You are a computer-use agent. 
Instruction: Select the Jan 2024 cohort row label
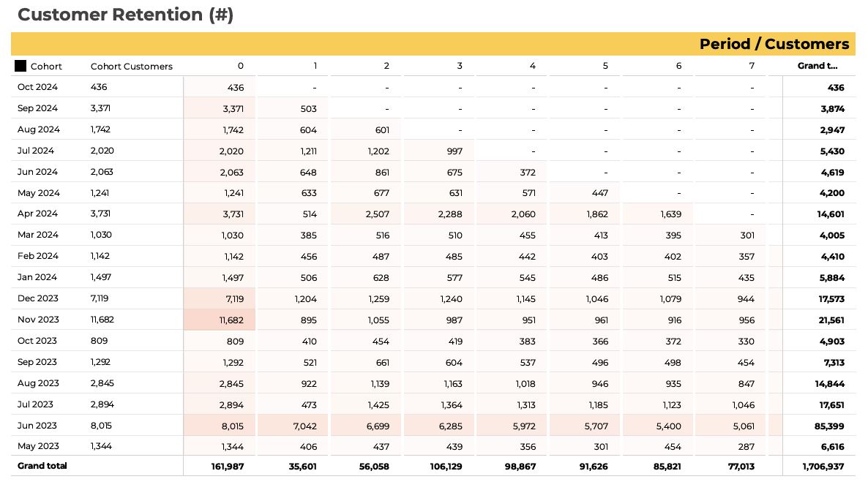(x=37, y=277)
